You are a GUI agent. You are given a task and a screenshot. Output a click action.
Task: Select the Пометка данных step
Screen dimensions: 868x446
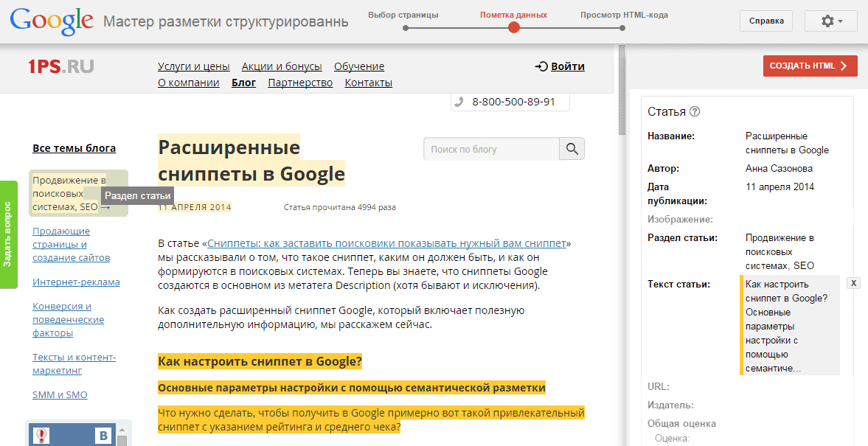click(514, 15)
